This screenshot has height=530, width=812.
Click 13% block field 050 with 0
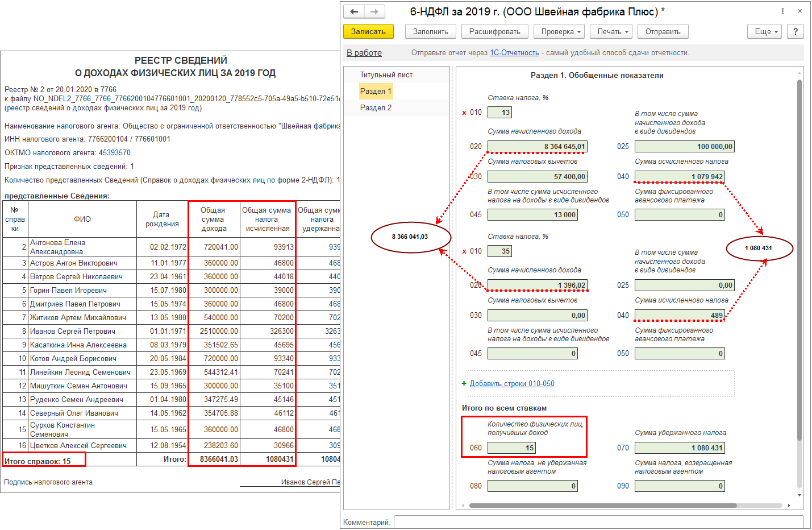680,215
